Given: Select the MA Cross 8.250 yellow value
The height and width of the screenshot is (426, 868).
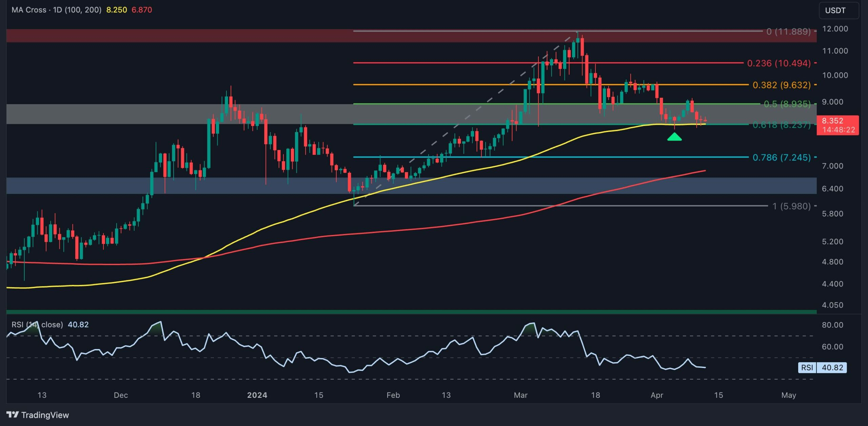Looking at the screenshot, I should point(117,10).
